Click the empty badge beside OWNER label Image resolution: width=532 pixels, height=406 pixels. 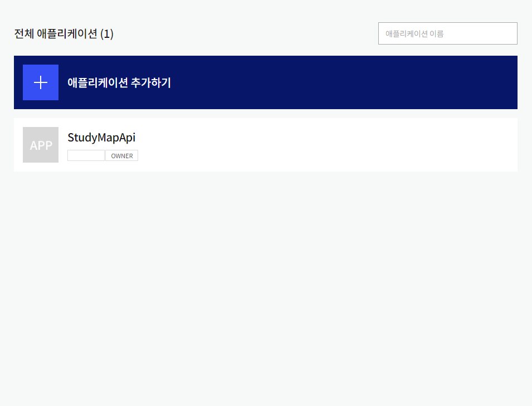click(x=85, y=155)
